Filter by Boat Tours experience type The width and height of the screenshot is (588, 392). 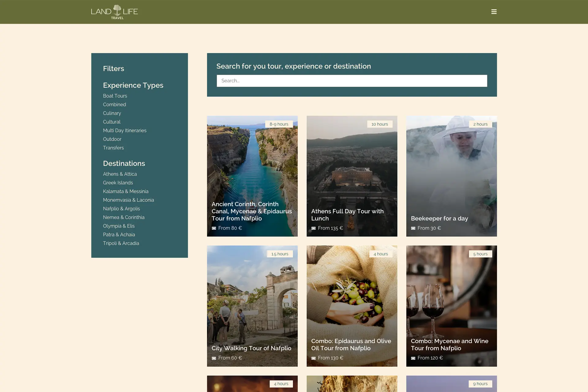115,96
